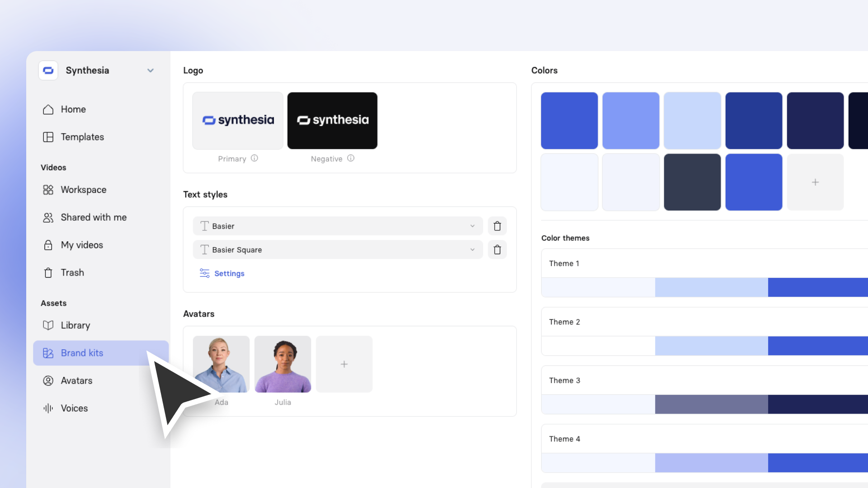Delete the Basier text style
Viewport: 868px width, 488px height.
[497, 226]
